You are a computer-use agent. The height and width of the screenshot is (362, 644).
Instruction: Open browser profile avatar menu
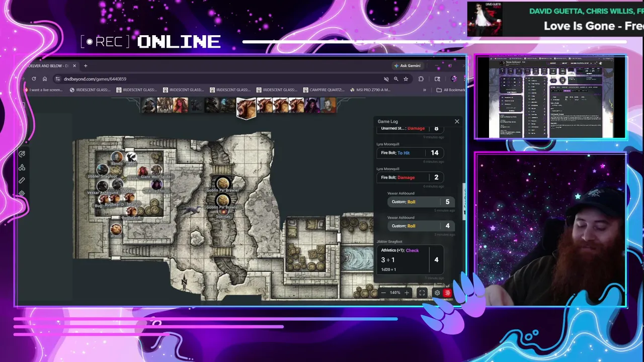pos(454,79)
